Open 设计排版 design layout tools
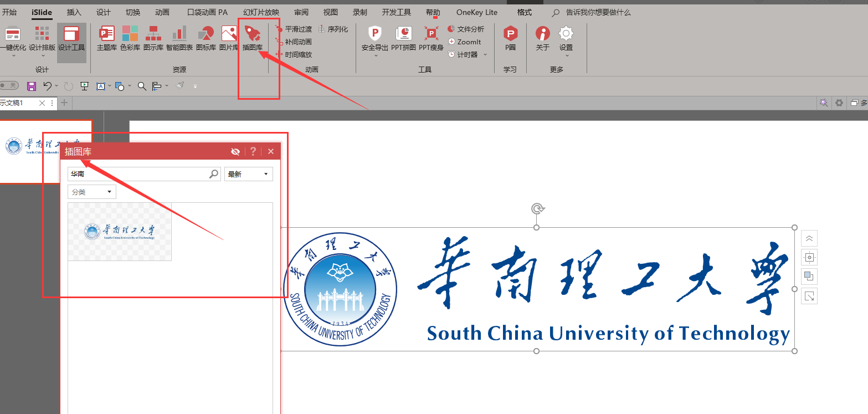The image size is (868, 414). [x=42, y=40]
